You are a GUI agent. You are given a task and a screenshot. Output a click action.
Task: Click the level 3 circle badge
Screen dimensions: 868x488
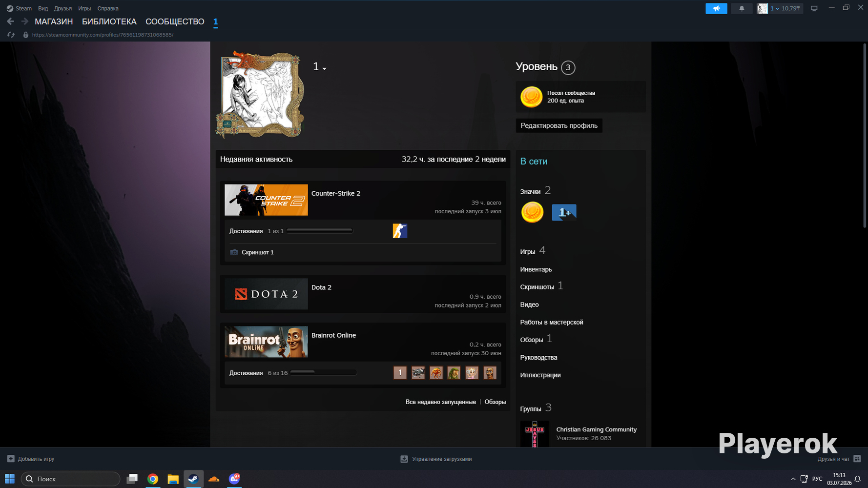pyautogui.click(x=568, y=67)
